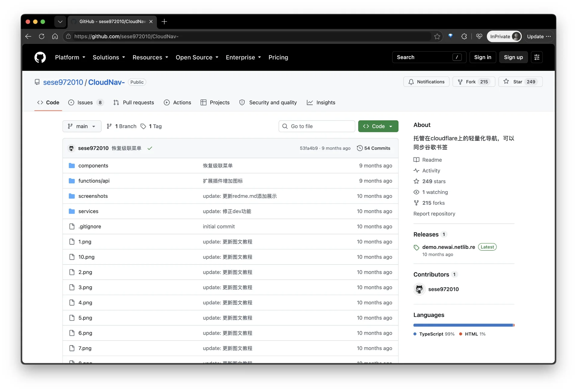
Task: Open the 7.png file
Action: pyautogui.click(x=85, y=348)
